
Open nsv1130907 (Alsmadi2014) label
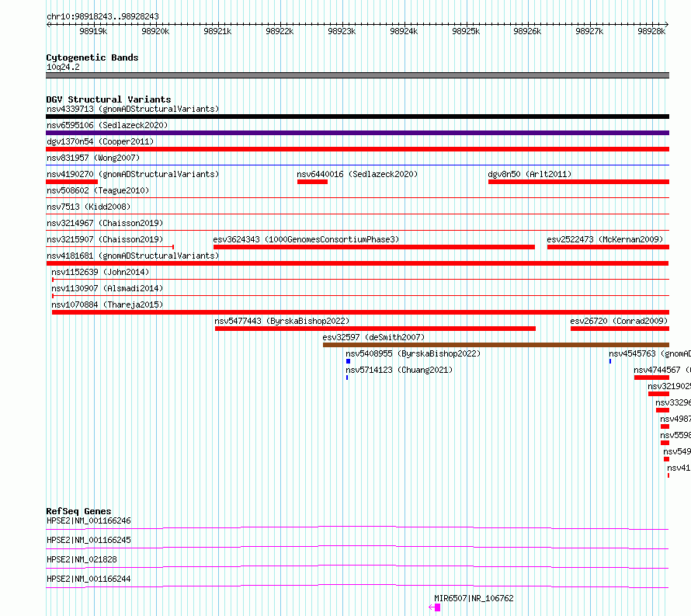[107, 288]
